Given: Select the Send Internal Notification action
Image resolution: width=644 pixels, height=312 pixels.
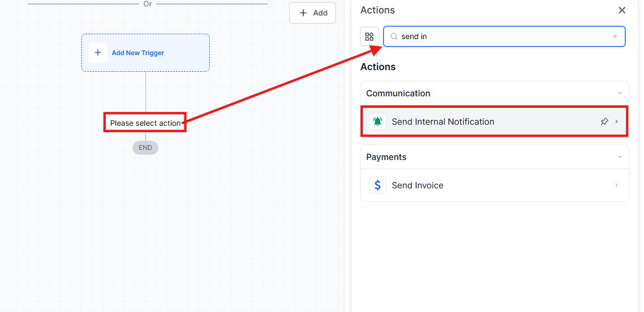Looking at the screenshot, I should [443, 121].
